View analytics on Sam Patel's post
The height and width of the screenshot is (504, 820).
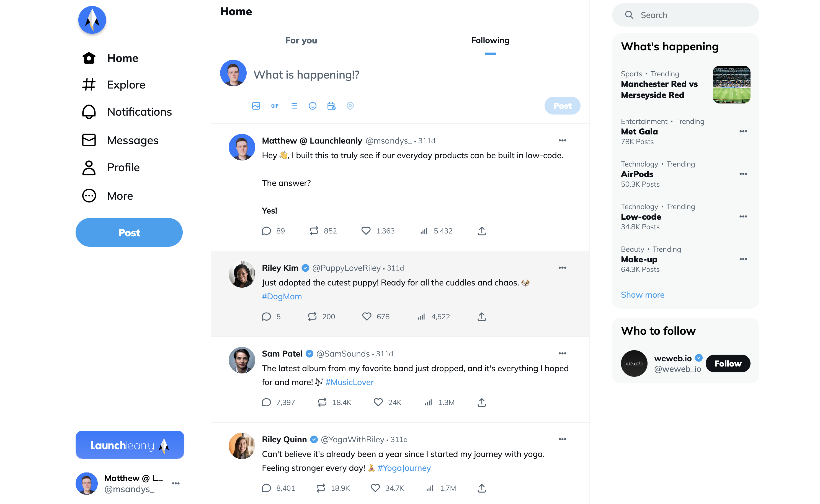[439, 402]
